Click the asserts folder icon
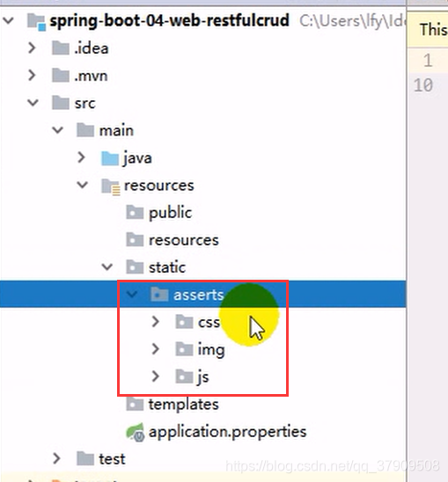Screen dimensions: 448x482 (x=159, y=295)
